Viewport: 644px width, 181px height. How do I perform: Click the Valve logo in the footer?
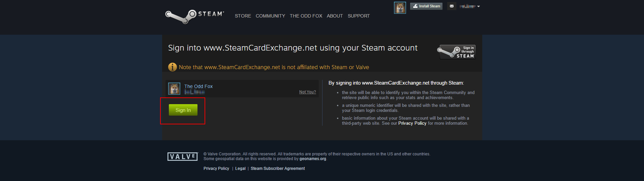click(182, 156)
